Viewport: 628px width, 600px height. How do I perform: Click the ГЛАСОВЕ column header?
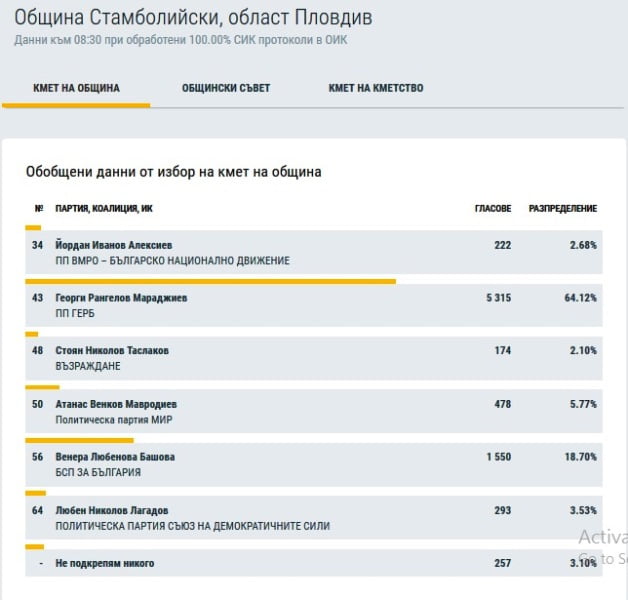(493, 209)
